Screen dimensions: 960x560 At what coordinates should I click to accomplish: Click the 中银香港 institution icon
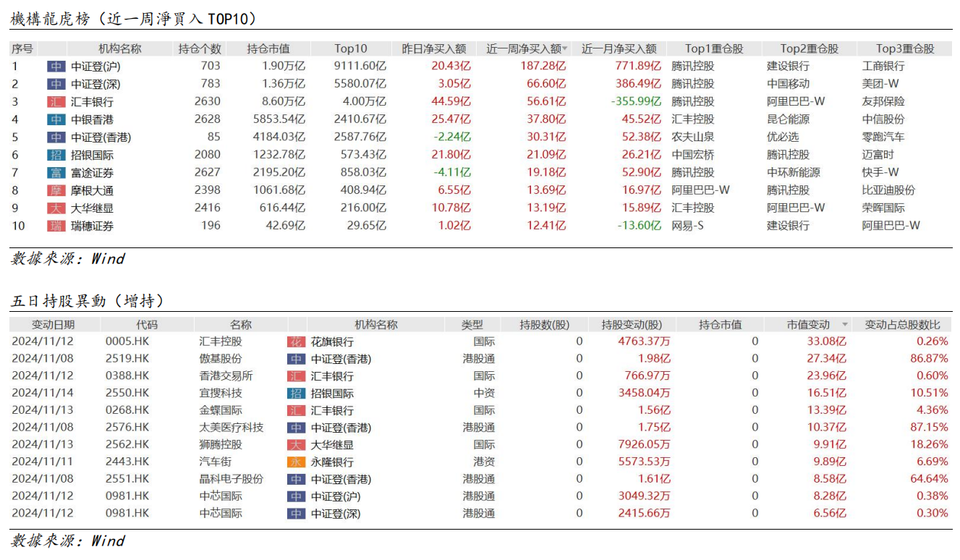[x=56, y=119]
